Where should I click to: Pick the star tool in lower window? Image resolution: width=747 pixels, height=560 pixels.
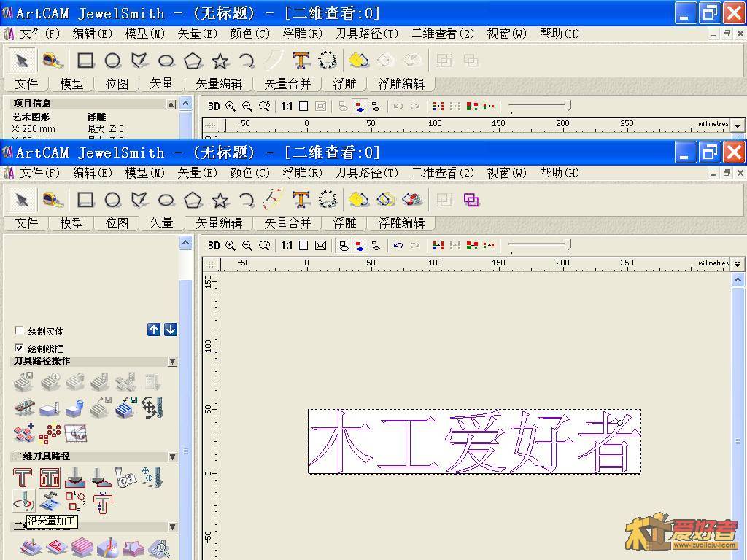pos(220,200)
